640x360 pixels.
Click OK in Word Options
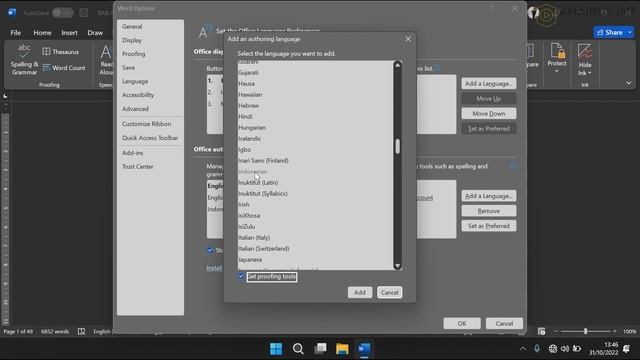pos(462,323)
